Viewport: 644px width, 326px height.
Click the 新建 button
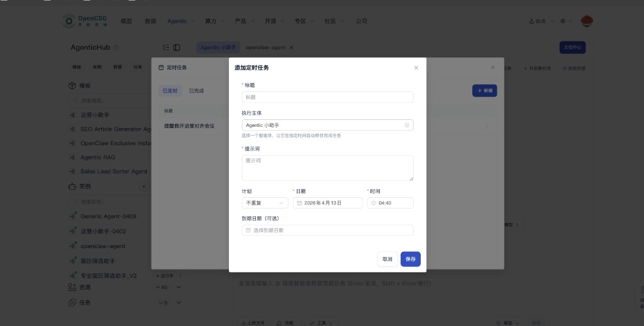tap(485, 90)
